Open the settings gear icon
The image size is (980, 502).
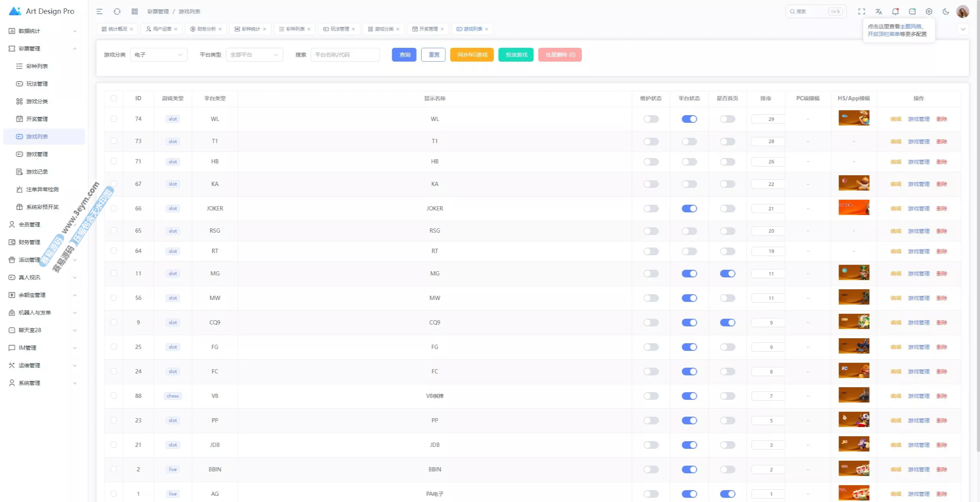tap(929, 11)
